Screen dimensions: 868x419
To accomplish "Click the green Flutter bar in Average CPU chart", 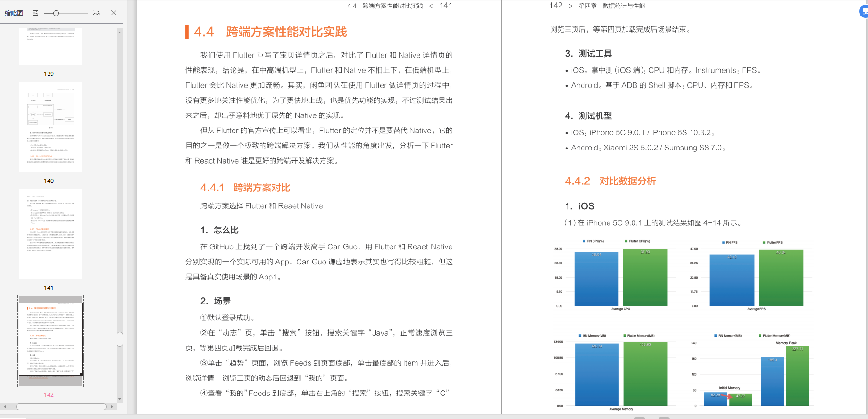I will click(x=645, y=278).
